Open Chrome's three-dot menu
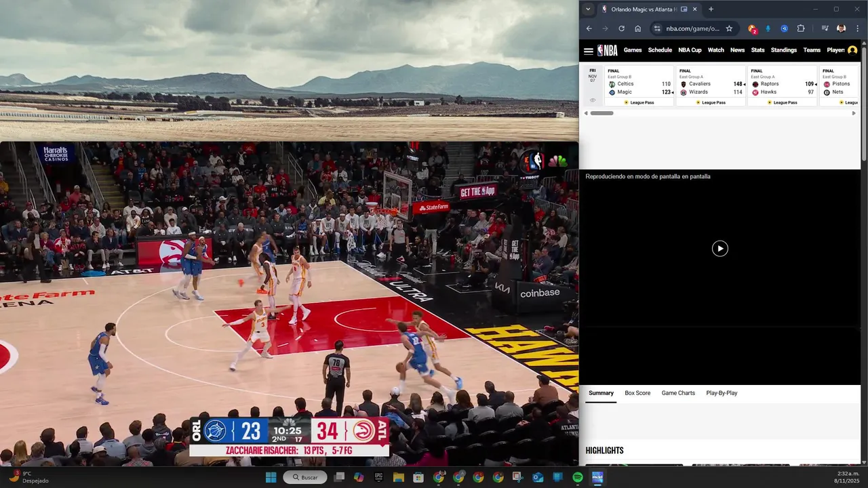 tap(858, 28)
